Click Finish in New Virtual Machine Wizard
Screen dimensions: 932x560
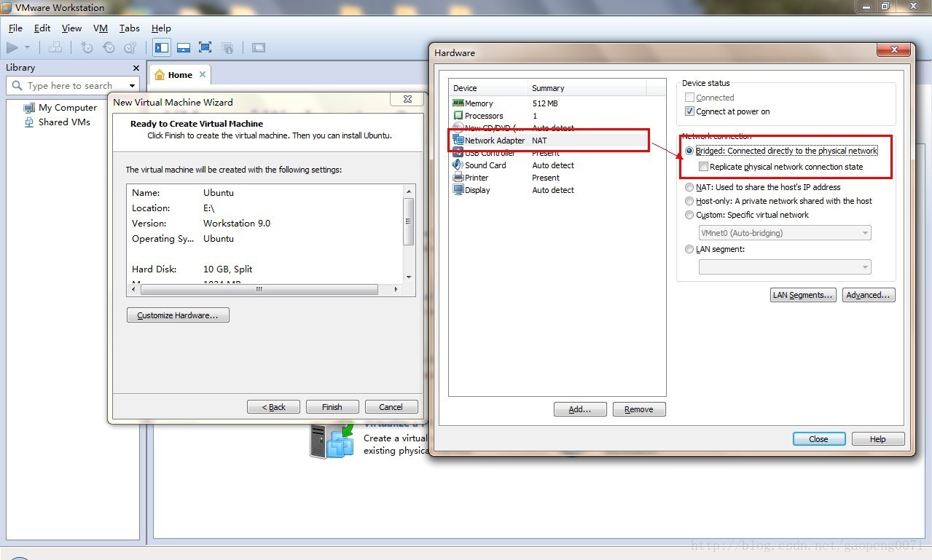(x=332, y=407)
